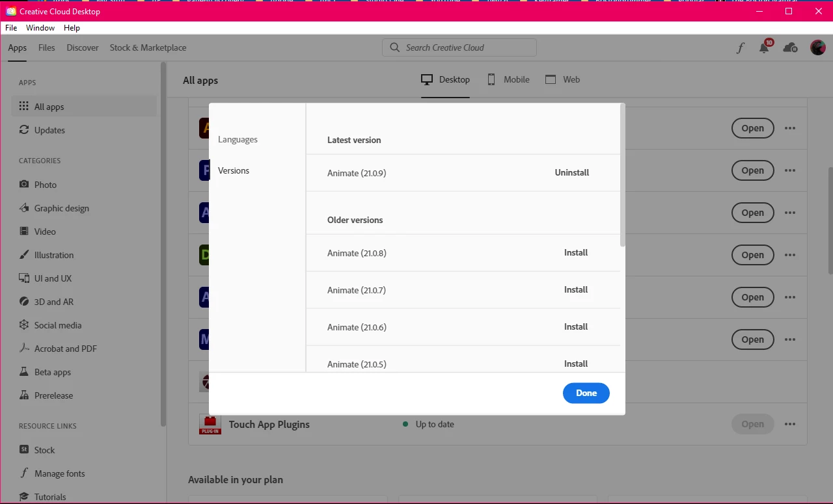Switch to the Stock & Marketplace tab
The width and height of the screenshot is (833, 504).
pyautogui.click(x=148, y=47)
